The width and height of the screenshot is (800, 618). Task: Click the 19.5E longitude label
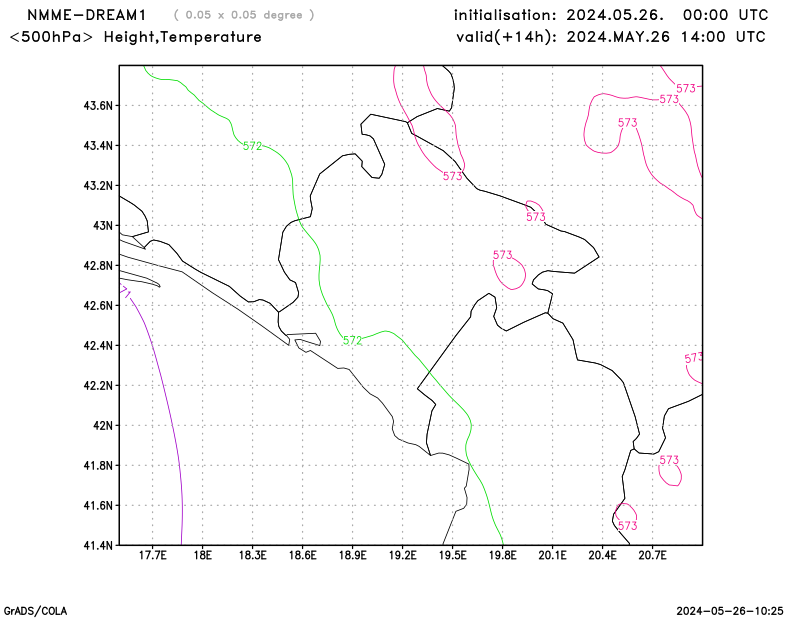click(453, 555)
